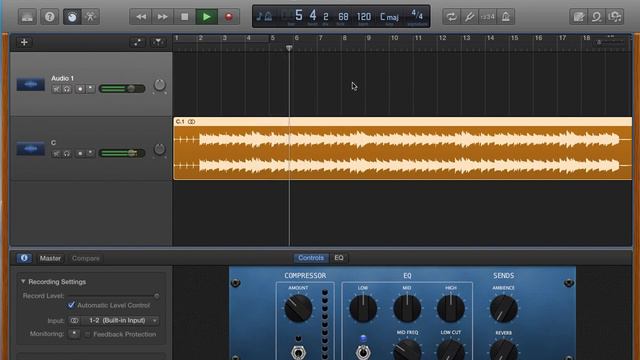Click the C track waveform icon
The width and height of the screenshot is (640, 360).
(31, 149)
